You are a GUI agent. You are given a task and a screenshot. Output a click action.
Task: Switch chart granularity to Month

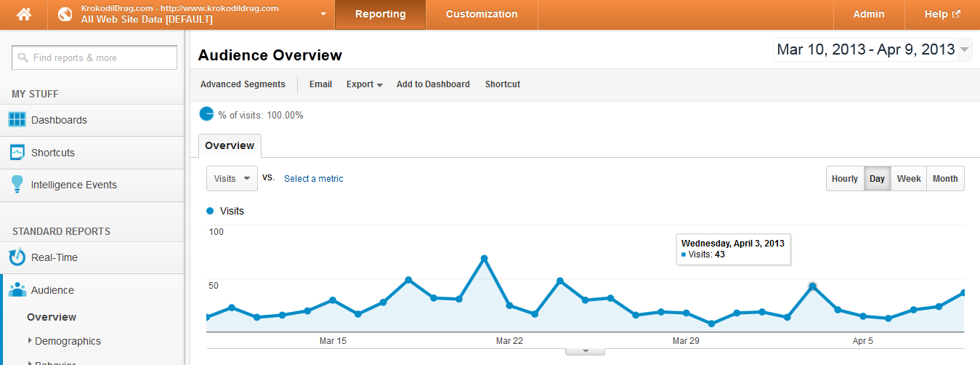pyautogui.click(x=945, y=179)
